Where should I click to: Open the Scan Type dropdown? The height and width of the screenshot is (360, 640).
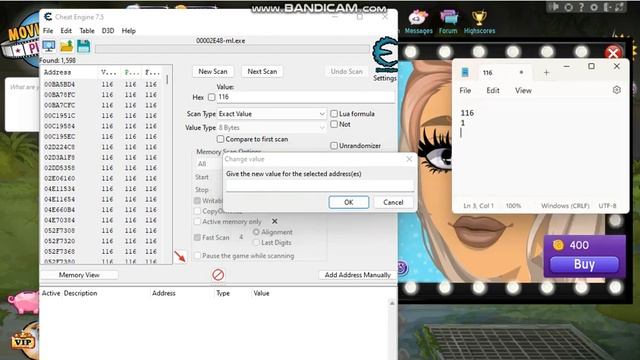[x=272, y=114]
